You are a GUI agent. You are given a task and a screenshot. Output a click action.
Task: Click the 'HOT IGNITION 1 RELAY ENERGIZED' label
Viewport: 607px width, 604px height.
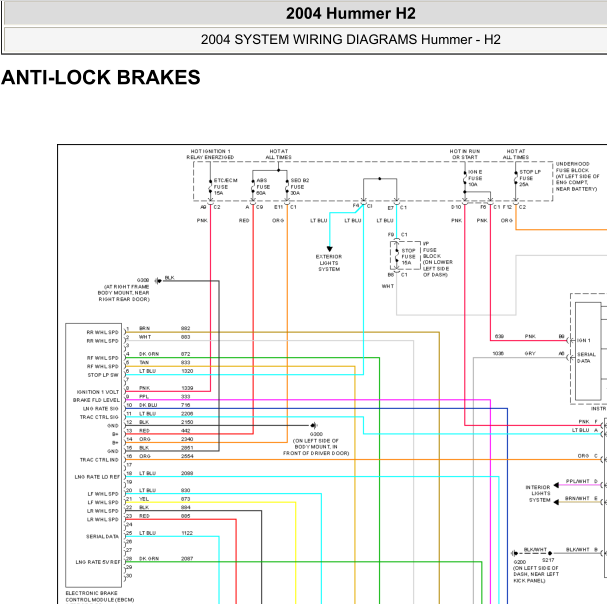point(210,154)
